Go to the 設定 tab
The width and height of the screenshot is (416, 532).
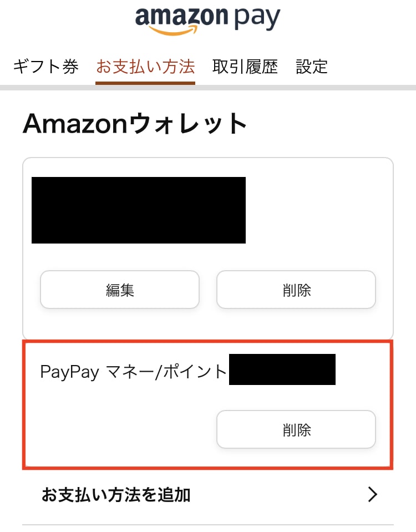[x=312, y=67]
